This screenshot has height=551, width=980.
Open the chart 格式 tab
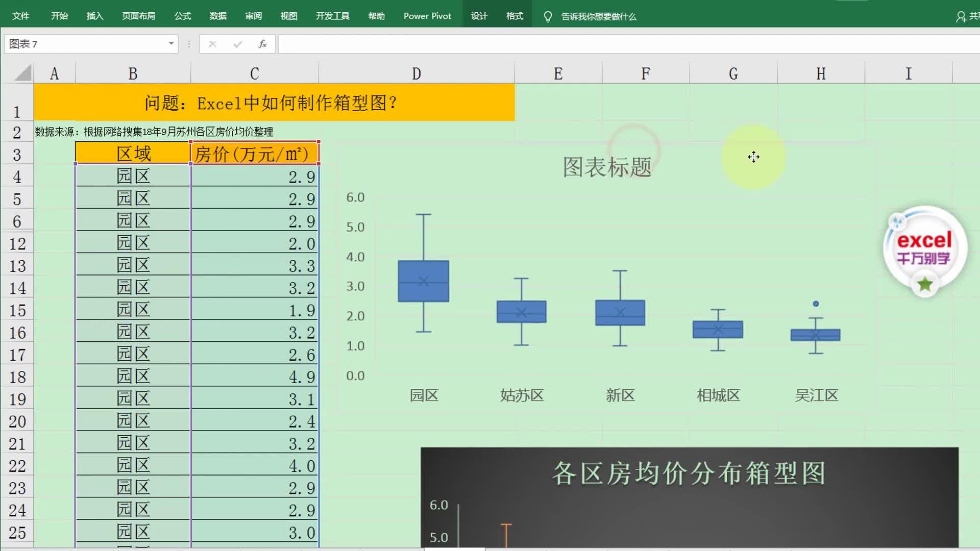click(514, 16)
